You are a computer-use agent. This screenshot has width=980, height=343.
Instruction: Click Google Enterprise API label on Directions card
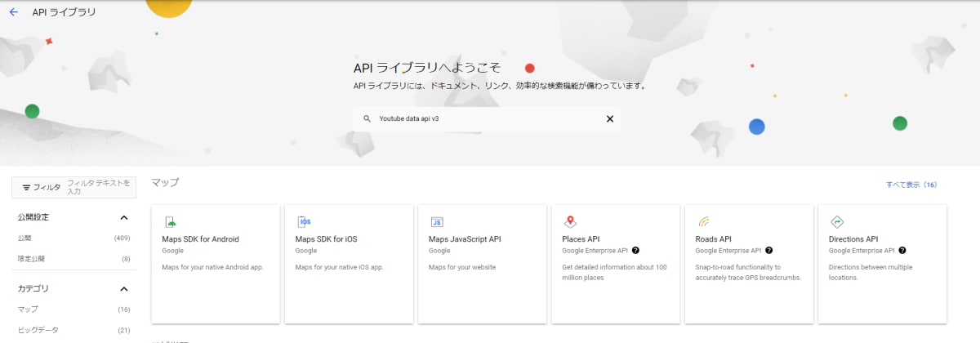coord(861,251)
